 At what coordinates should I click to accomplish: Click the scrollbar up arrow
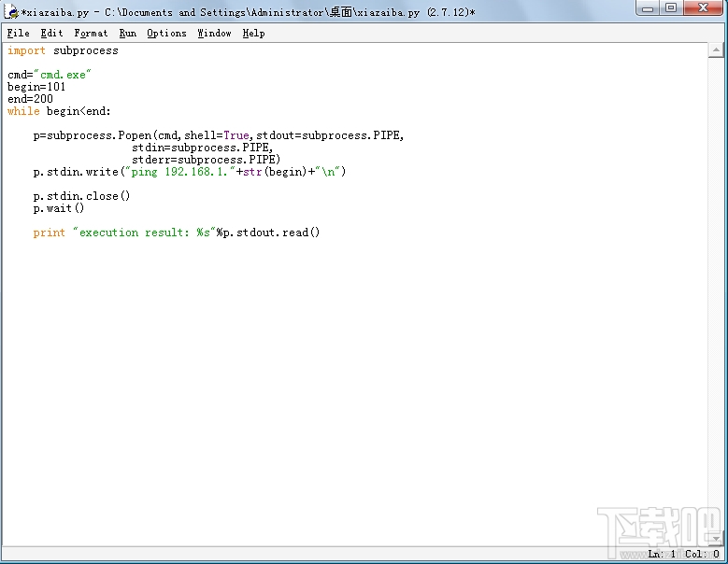716,50
